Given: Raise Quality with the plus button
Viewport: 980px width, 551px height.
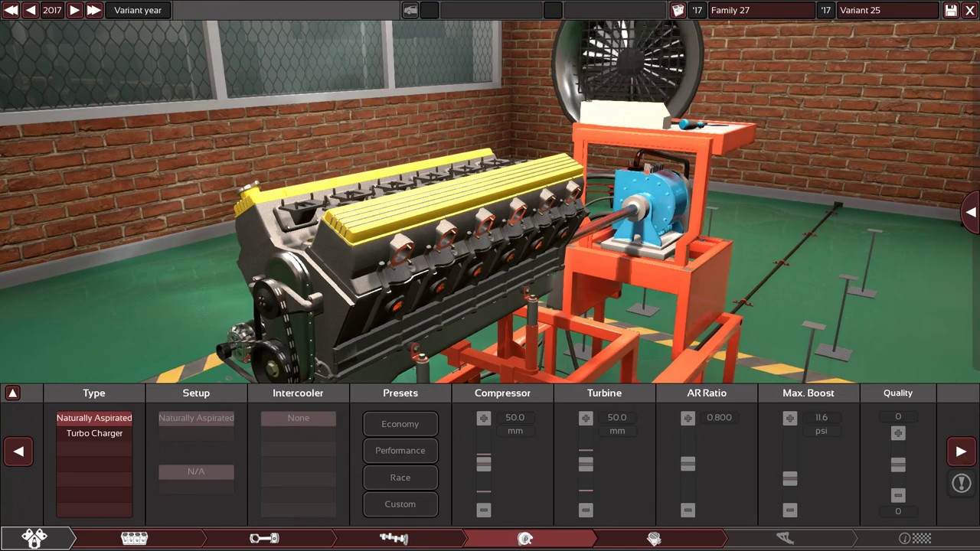Looking at the screenshot, I should pos(898,433).
